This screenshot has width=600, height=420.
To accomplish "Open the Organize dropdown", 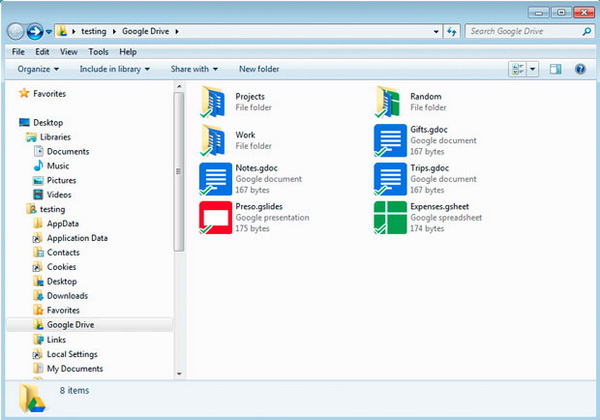I will coord(38,69).
